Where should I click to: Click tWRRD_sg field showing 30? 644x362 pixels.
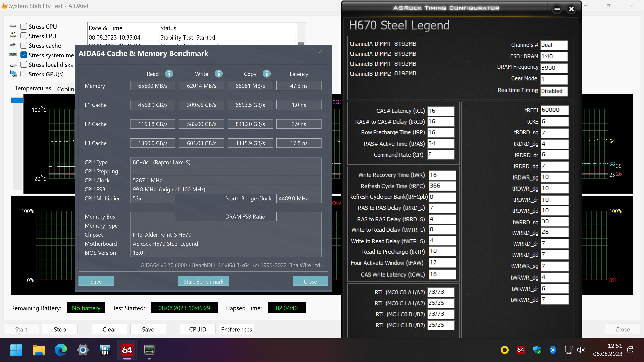coord(555,222)
